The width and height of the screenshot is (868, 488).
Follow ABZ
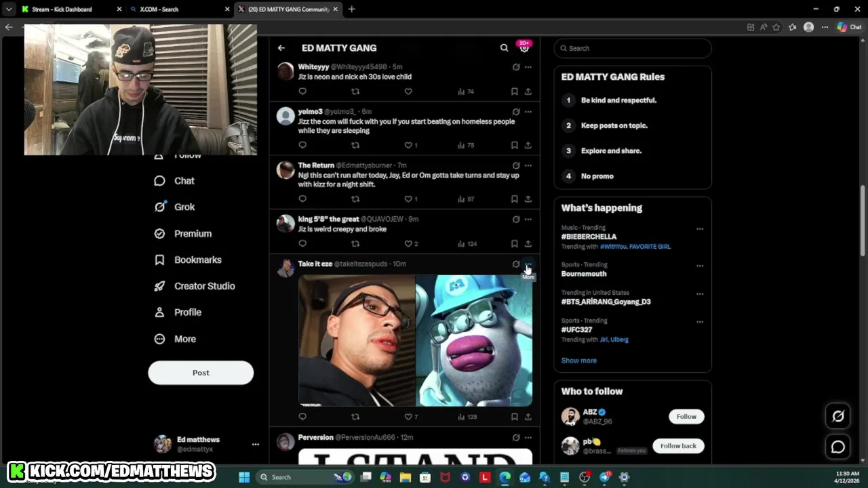686,417
